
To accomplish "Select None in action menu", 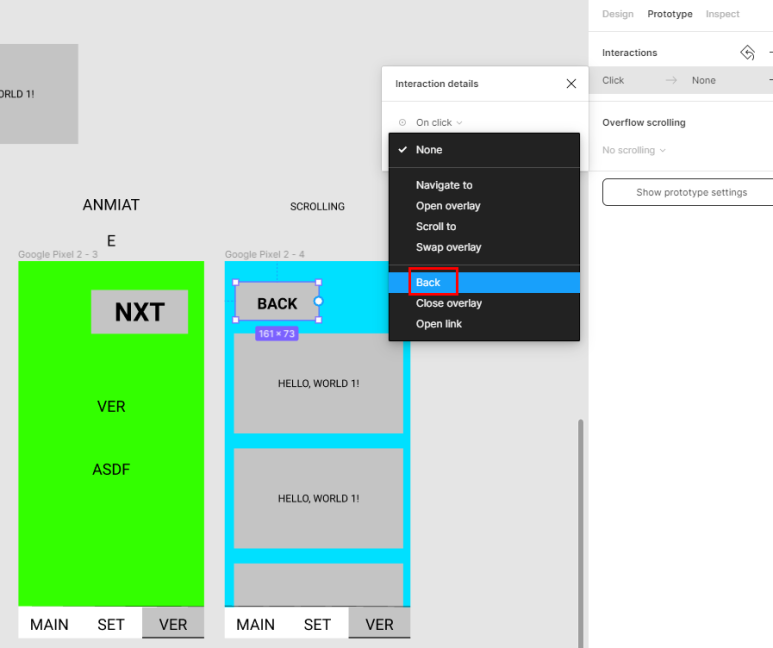I will click(x=484, y=149).
